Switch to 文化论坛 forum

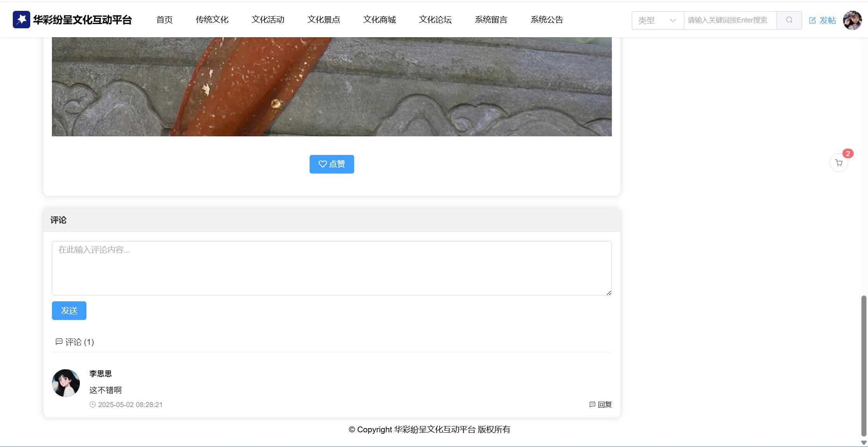435,19
